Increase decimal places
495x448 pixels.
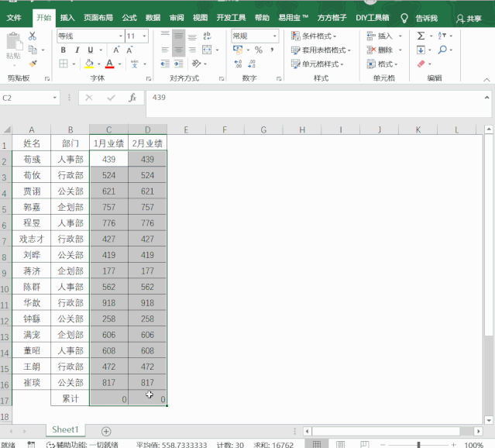tap(238, 64)
